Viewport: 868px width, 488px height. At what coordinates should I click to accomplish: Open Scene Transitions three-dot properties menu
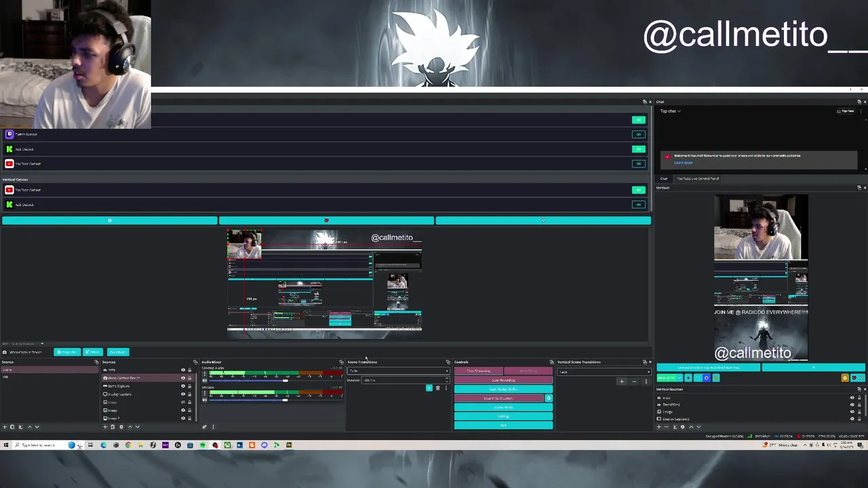(x=446, y=388)
